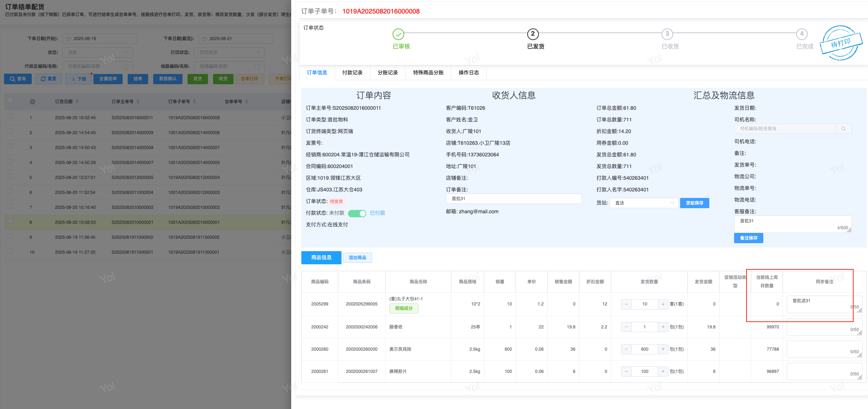Click the 明细成分 tag under 丸子大包
Screen dimensions: 868x409
click(x=404, y=308)
